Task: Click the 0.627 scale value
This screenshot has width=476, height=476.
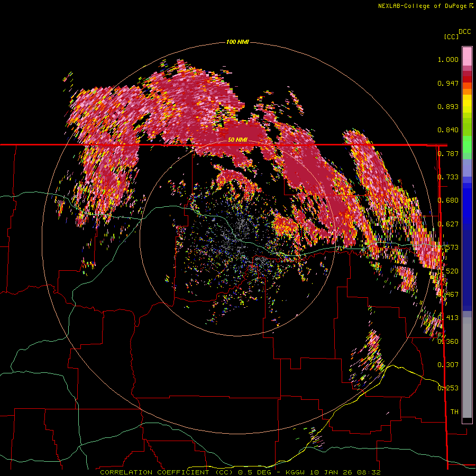Action: [448, 224]
